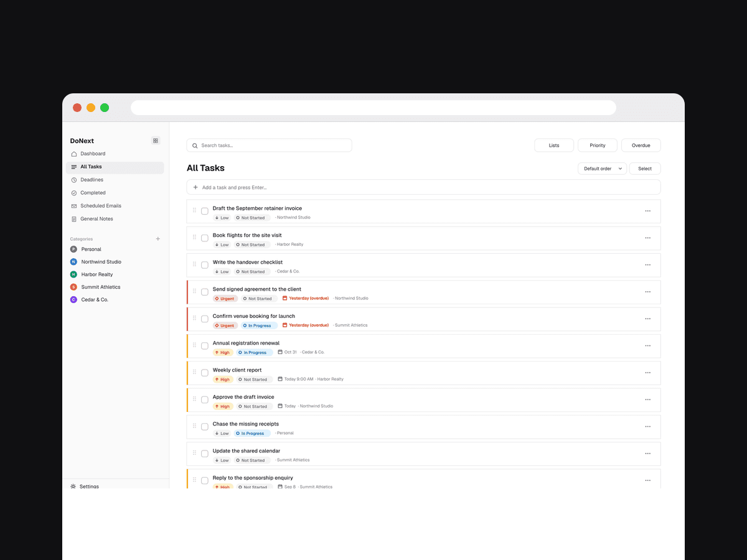The height and width of the screenshot is (560, 747).
Task: Open the three-dot menu for Draft the September retainer invoice
Action: pyautogui.click(x=647, y=211)
